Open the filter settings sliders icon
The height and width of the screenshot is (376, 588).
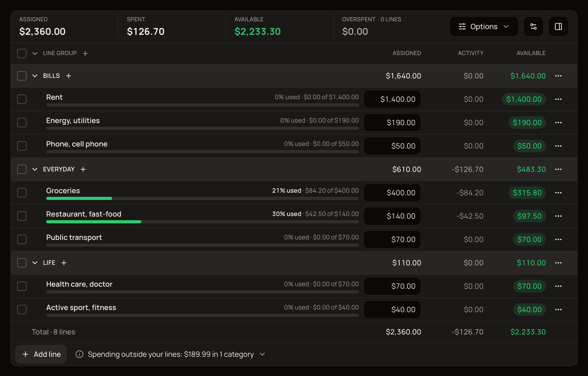pos(533,26)
